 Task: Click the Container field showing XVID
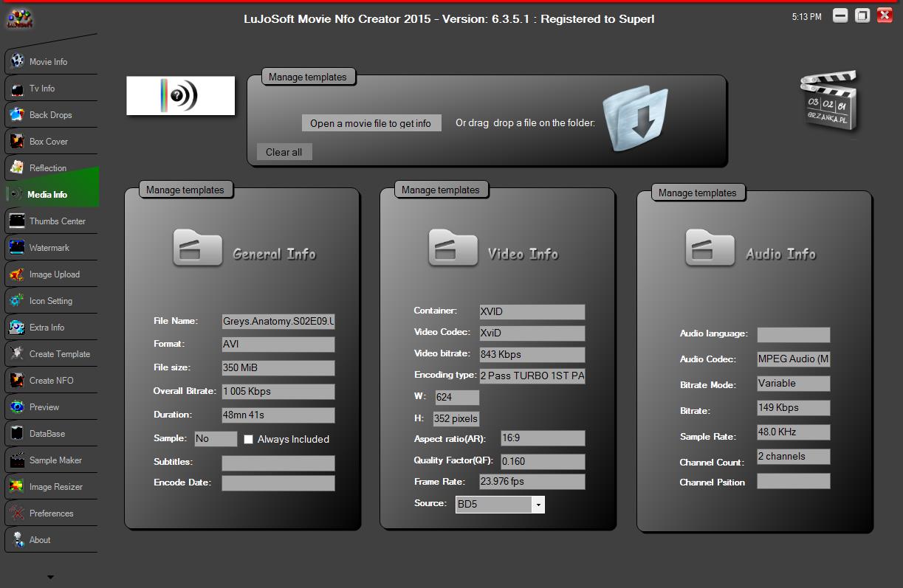[532, 311]
